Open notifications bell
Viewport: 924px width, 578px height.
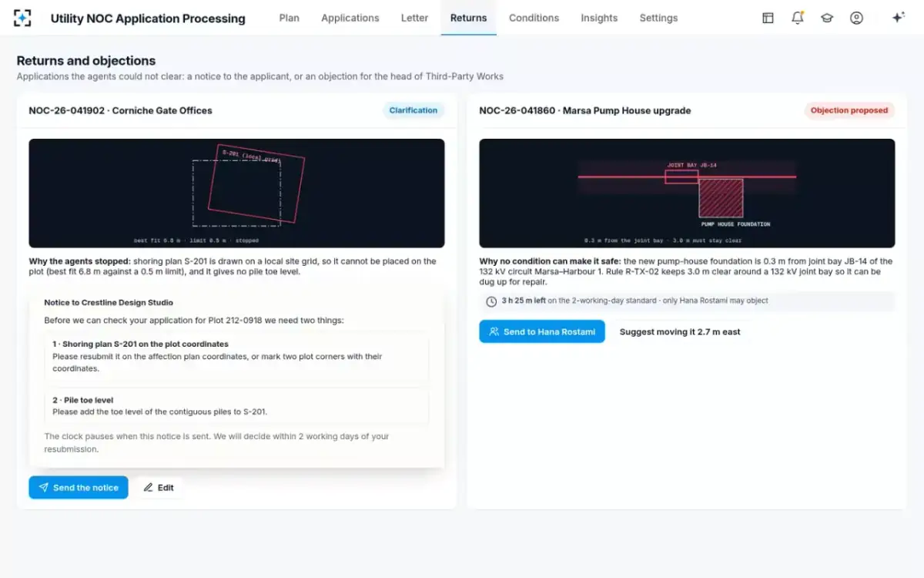[x=798, y=18]
